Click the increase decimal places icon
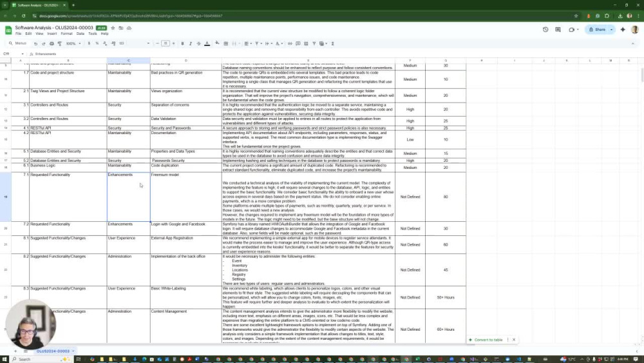This screenshot has height=363, width=644. tap(113, 44)
